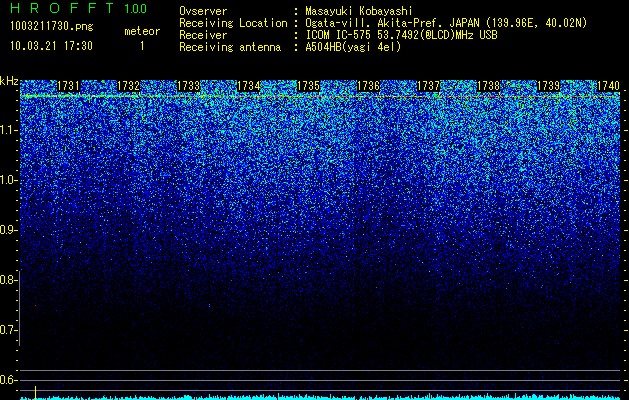Click the file name 1003211730.png

pyautogui.click(x=52, y=27)
